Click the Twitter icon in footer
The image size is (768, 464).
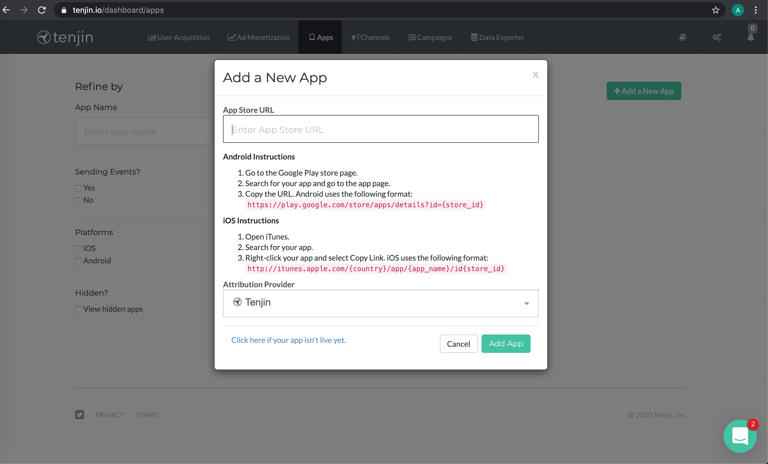coord(79,415)
